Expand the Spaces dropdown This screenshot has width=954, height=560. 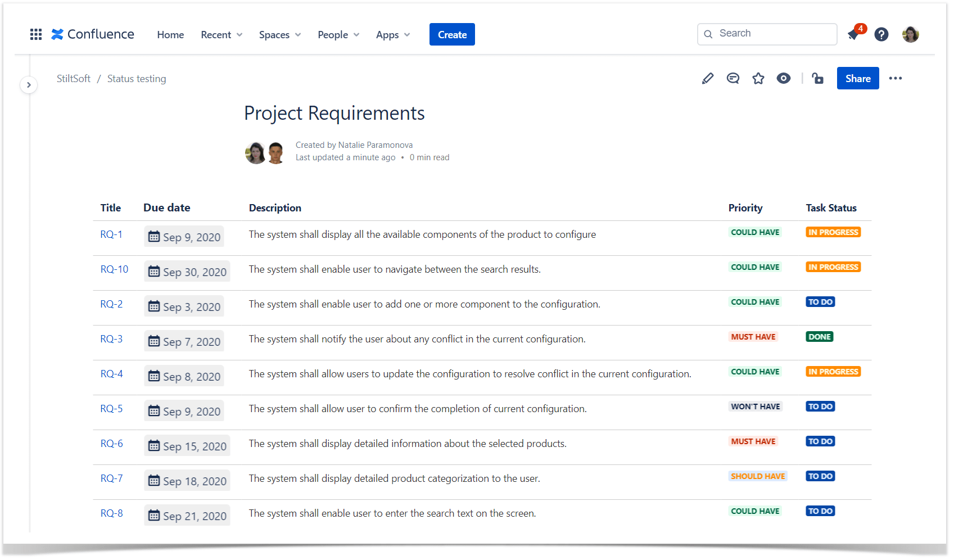(280, 35)
